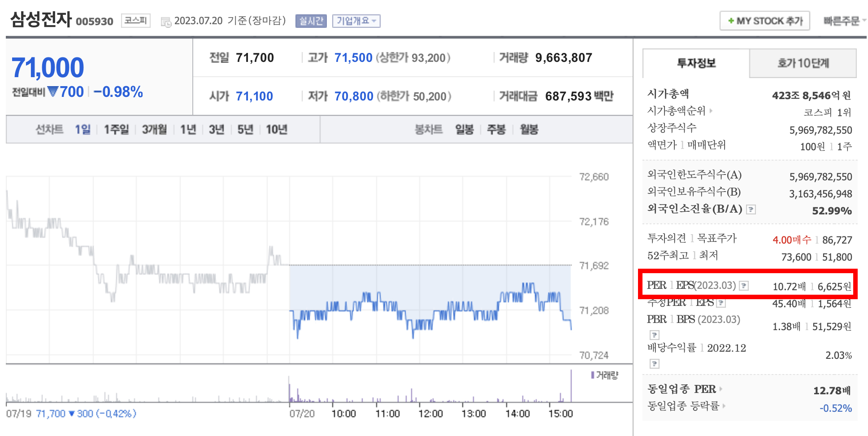This screenshot has width=868, height=436.
Task: Switch to the 투자정보 tab
Action: click(696, 63)
